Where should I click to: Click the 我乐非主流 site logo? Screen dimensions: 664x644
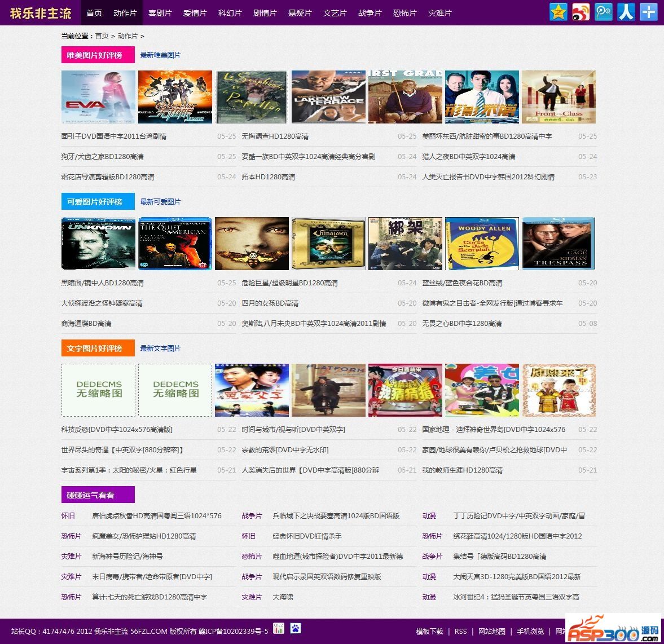tap(41, 13)
